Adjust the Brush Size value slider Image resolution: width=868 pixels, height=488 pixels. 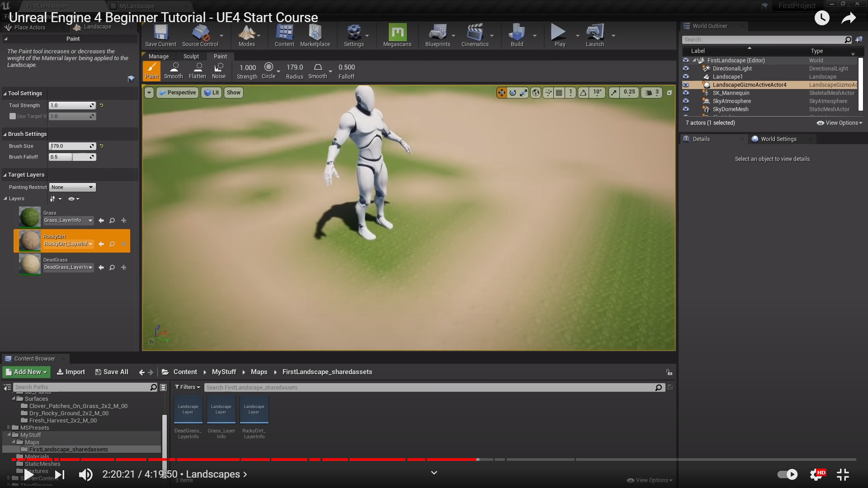(x=72, y=146)
